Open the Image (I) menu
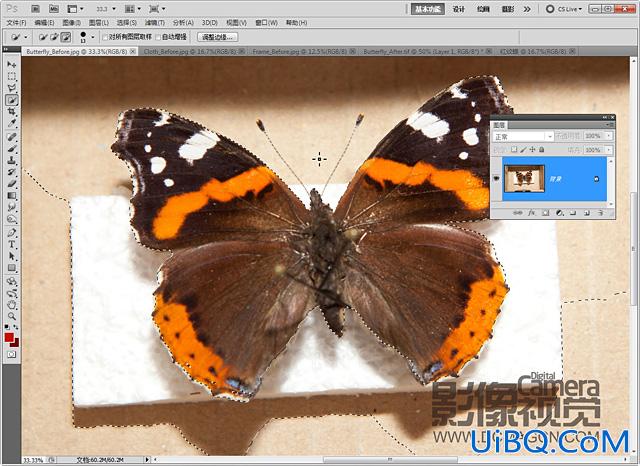The image size is (640, 466). pos(72,23)
